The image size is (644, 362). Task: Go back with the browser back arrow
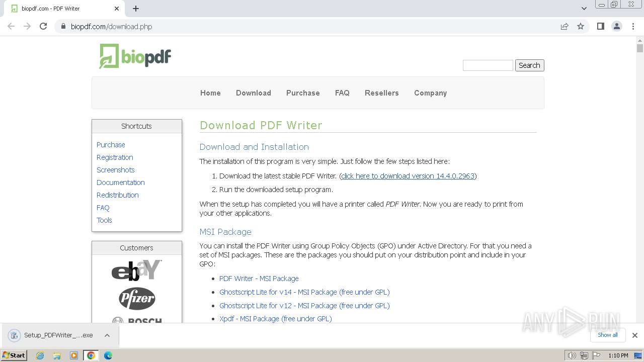coord(11,26)
